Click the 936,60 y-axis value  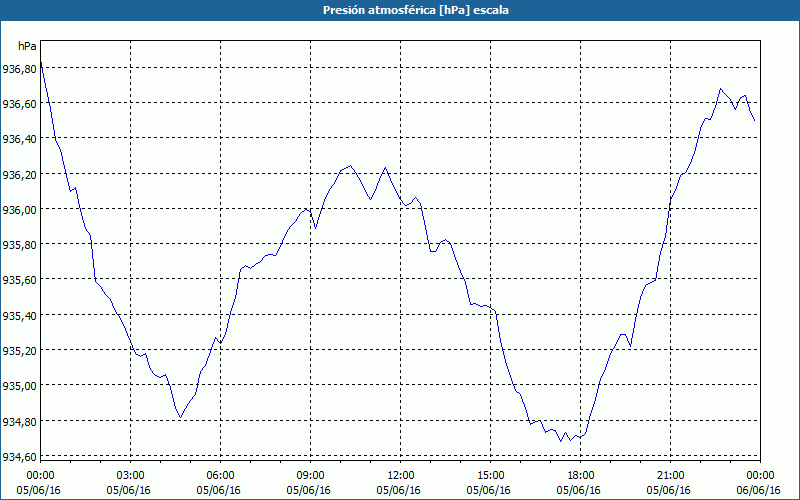coord(19,104)
